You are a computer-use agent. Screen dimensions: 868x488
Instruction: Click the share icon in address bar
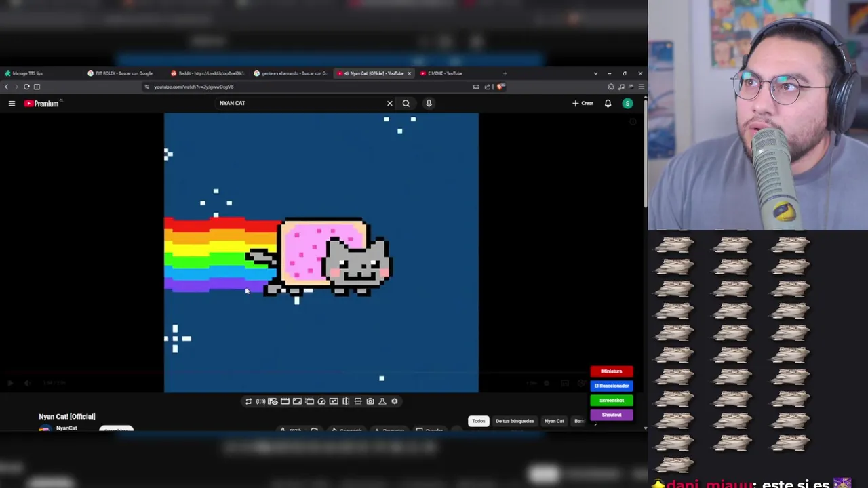click(487, 87)
